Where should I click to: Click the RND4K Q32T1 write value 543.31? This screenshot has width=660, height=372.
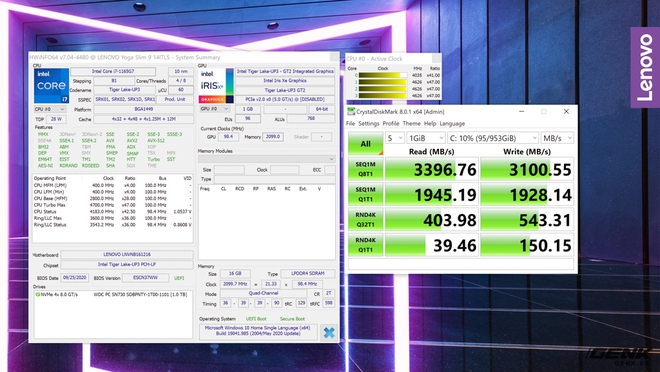527,220
